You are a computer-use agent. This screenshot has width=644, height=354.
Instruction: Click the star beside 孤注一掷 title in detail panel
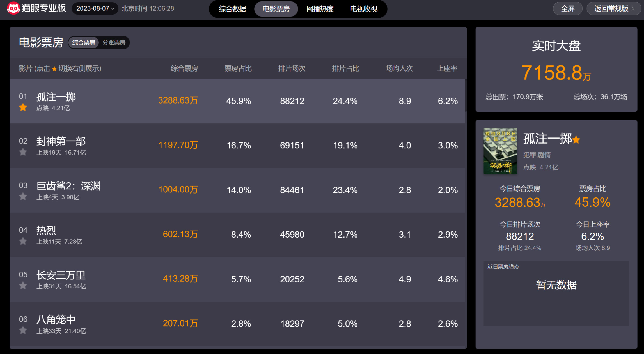coord(576,140)
